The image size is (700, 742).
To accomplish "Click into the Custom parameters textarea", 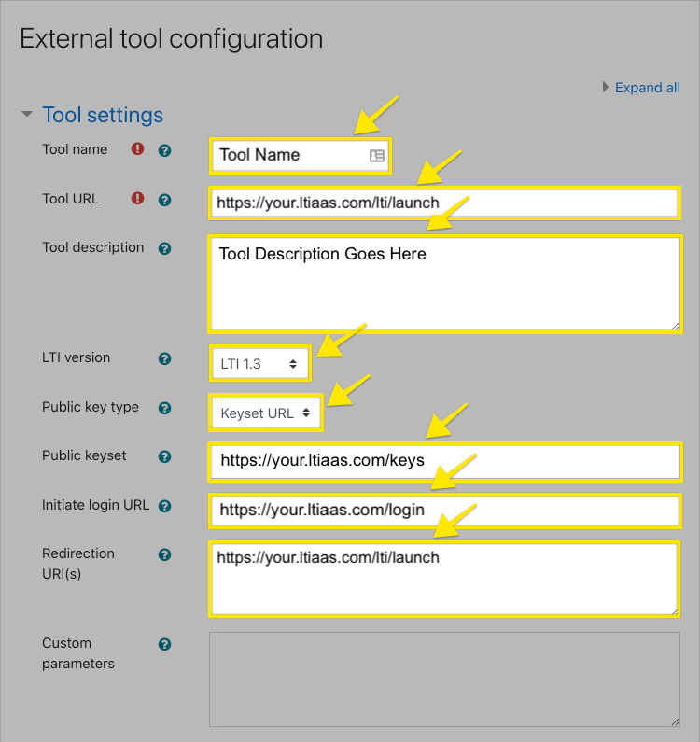I will pos(444,679).
